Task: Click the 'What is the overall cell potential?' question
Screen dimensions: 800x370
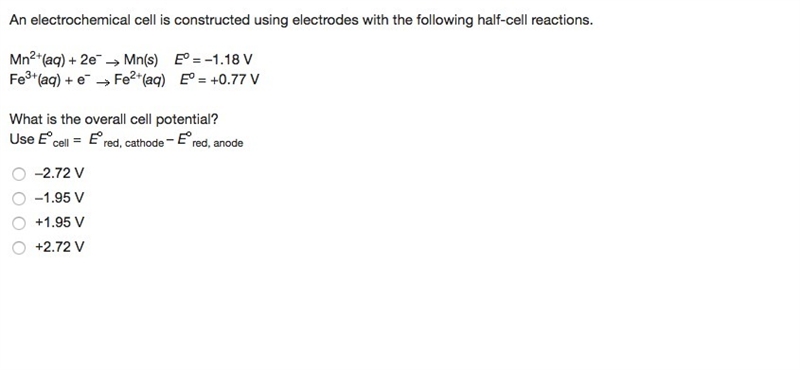Action: point(114,119)
